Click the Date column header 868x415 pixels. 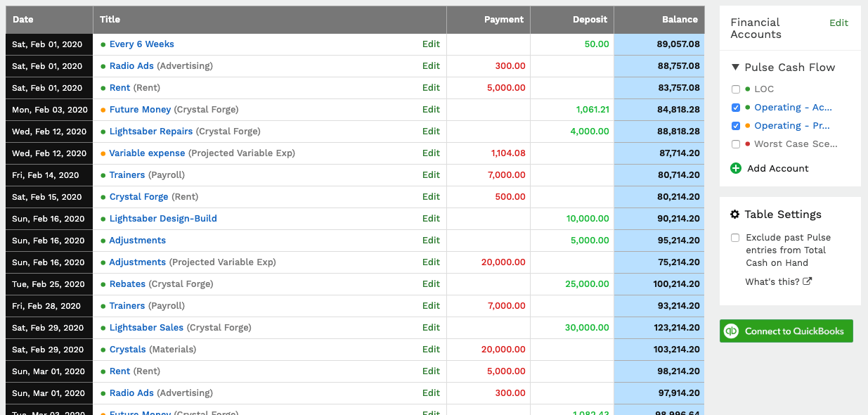point(23,19)
